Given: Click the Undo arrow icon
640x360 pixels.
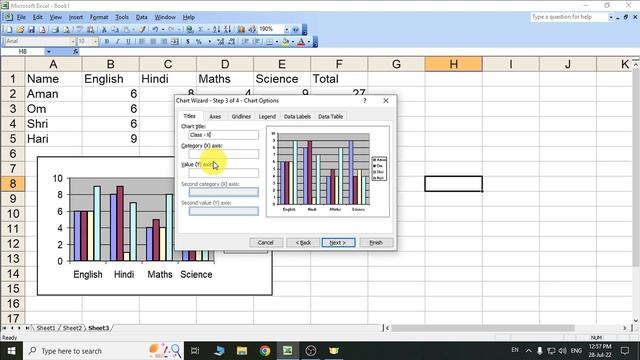Looking at the screenshot, I should coord(155,29).
